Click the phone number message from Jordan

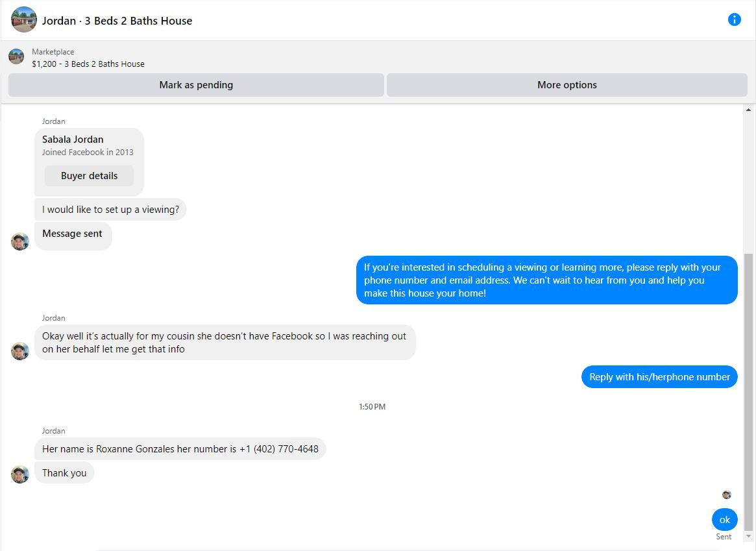tap(180, 449)
